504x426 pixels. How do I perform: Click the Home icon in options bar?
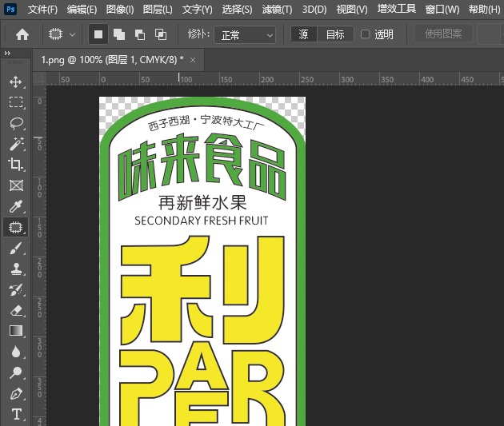22,34
